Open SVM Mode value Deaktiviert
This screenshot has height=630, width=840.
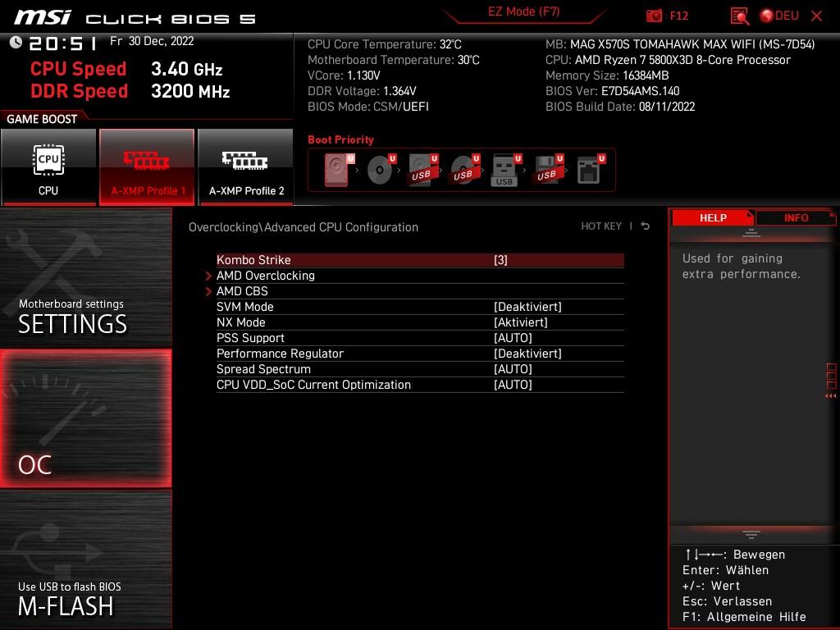[527, 307]
